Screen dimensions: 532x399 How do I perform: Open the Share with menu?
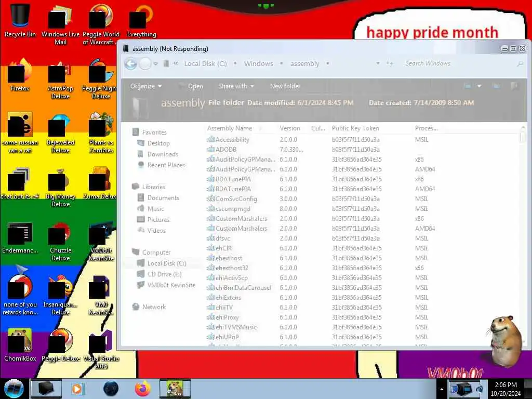236,86
